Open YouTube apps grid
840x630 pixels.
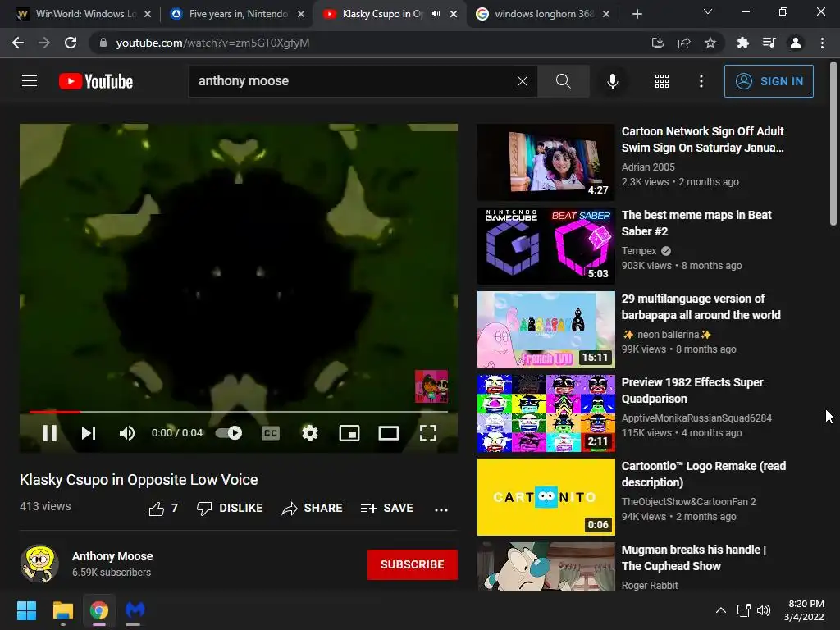point(662,81)
